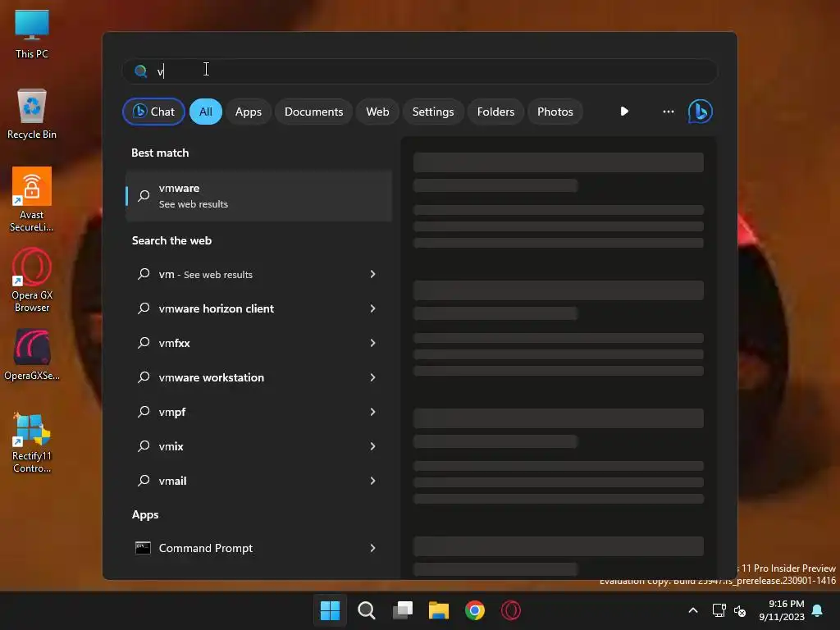Click the search icon beside vmware result
This screenshot has width=840, height=630.
pos(144,195)
